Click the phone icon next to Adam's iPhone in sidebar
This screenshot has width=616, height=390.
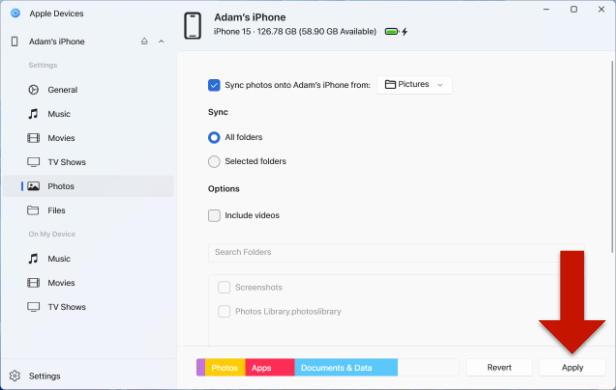click(15, 41)
